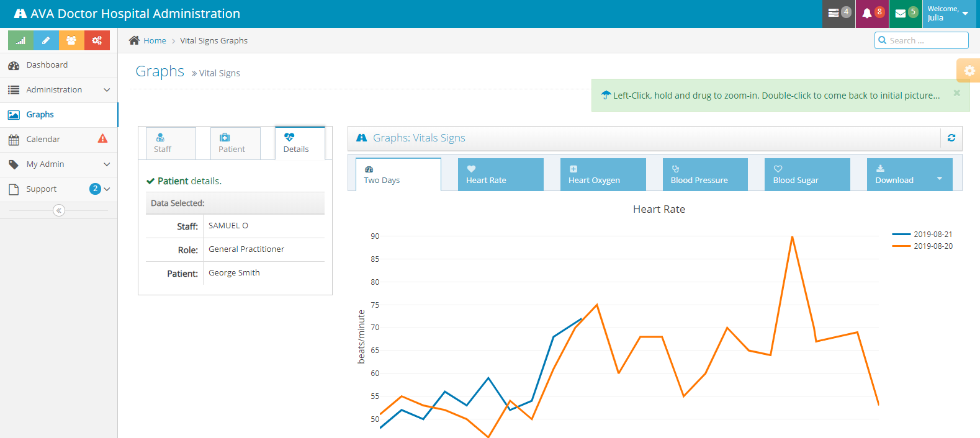The image size is (980, 438).
Task: Refresh the Vitals Signs graph panel
Action: point(951,138)
